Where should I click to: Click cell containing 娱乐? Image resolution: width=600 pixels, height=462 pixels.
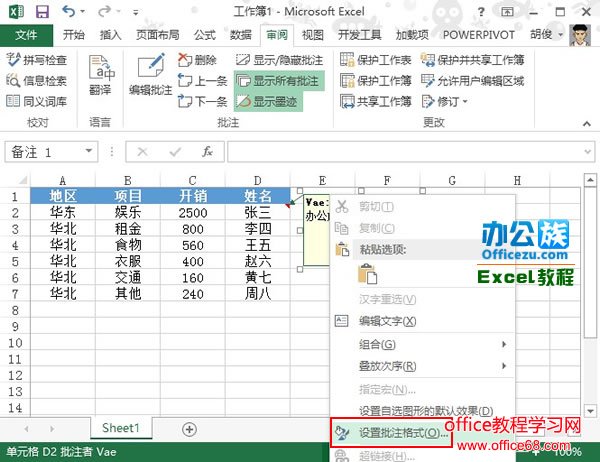point(128,212)
